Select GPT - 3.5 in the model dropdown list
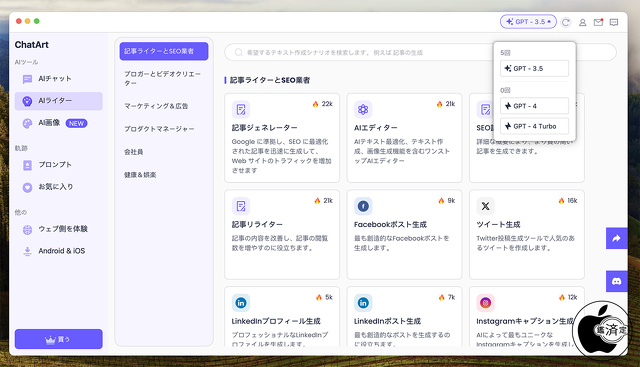The image size is (640, 367). coord(534,69)
